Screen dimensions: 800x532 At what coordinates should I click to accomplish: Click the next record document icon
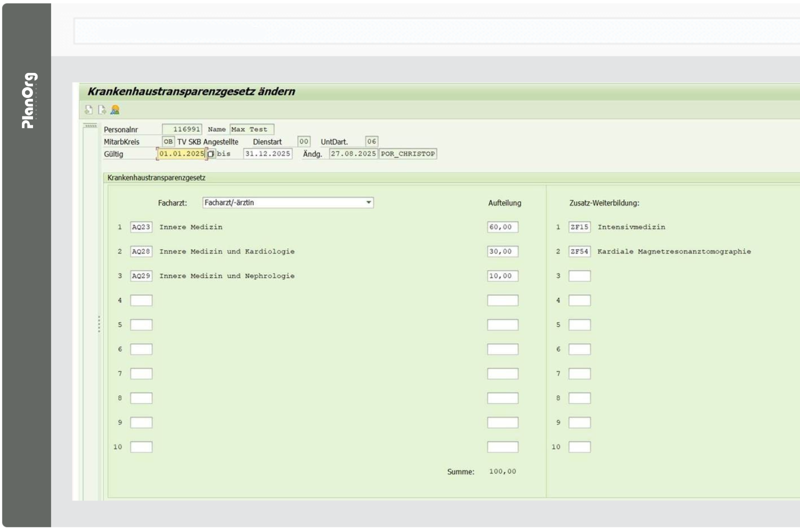pos(102,110)
